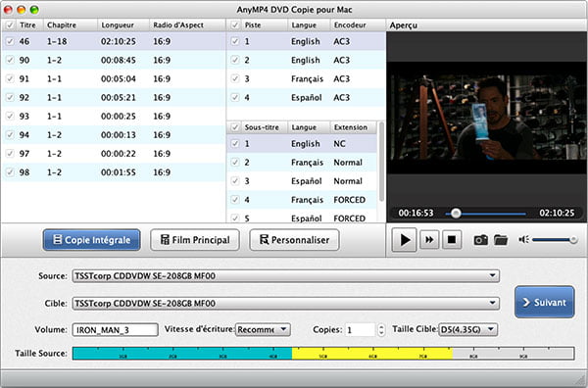
Task: Click the Suivant button
Action: pos(545,302)
